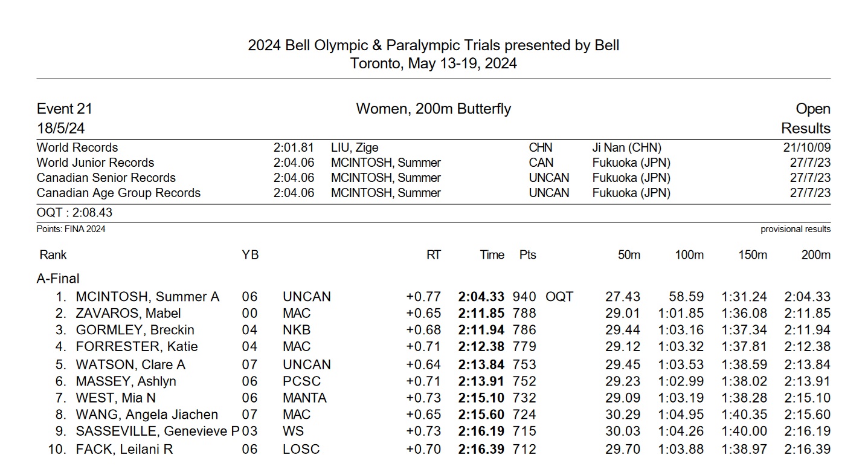The width and height of the screenshot is (868, 472).
Task: Click the 'OQT : 2:08.43' qualifying time line
Action: (x=74, y=213)
